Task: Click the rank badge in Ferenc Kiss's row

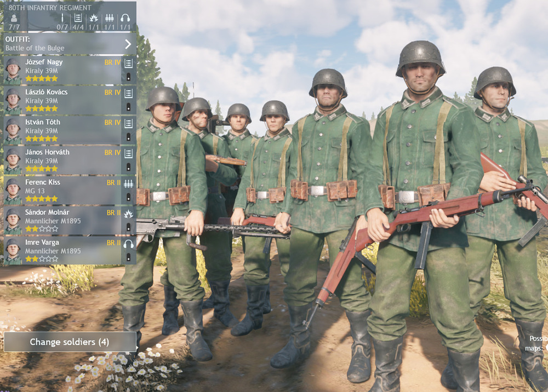Action: pos(128,197)
